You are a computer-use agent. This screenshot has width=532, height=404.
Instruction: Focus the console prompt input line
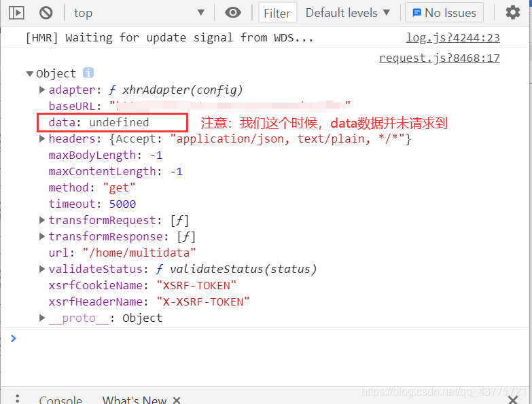[266, 338]
